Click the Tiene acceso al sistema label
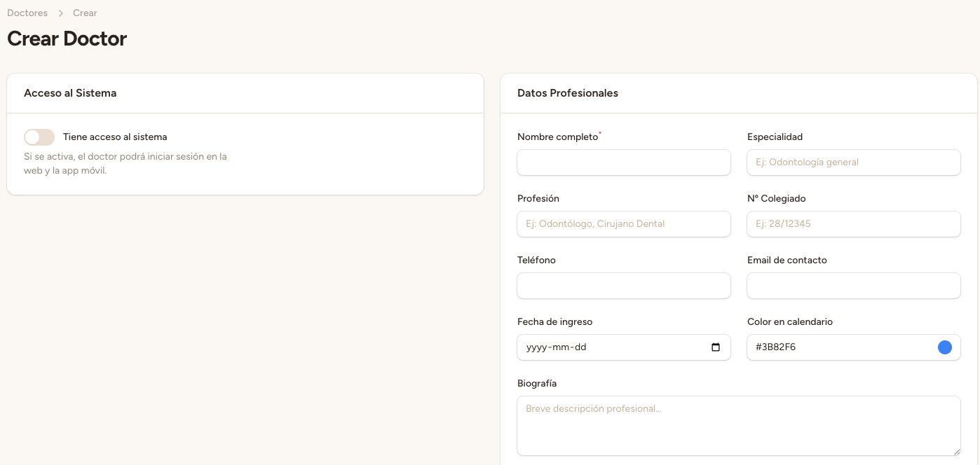 click(x=115, y=137)
